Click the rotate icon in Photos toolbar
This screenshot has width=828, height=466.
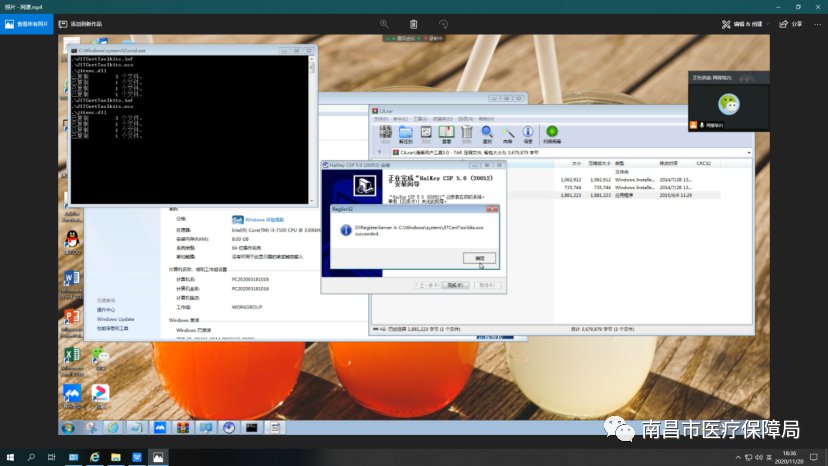(443, 23)
